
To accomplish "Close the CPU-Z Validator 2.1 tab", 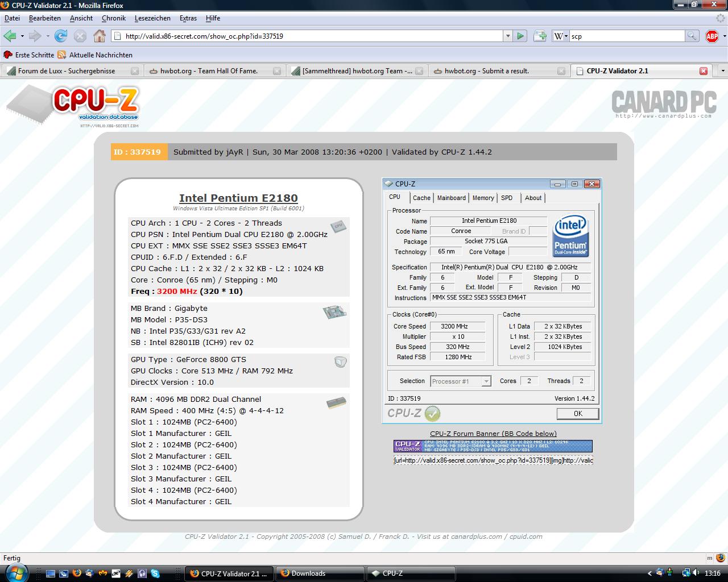I will pyautogui.click(x=704, y=71).
